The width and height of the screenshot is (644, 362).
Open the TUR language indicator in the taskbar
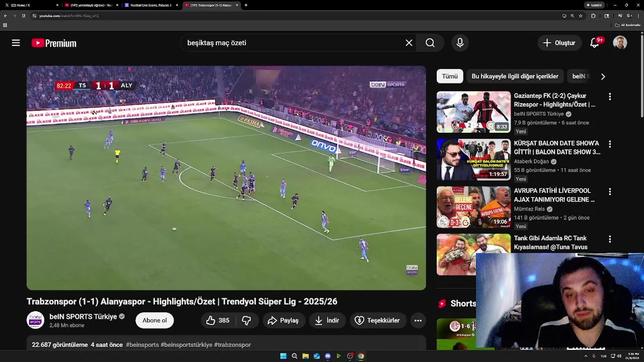pos(603,356)
